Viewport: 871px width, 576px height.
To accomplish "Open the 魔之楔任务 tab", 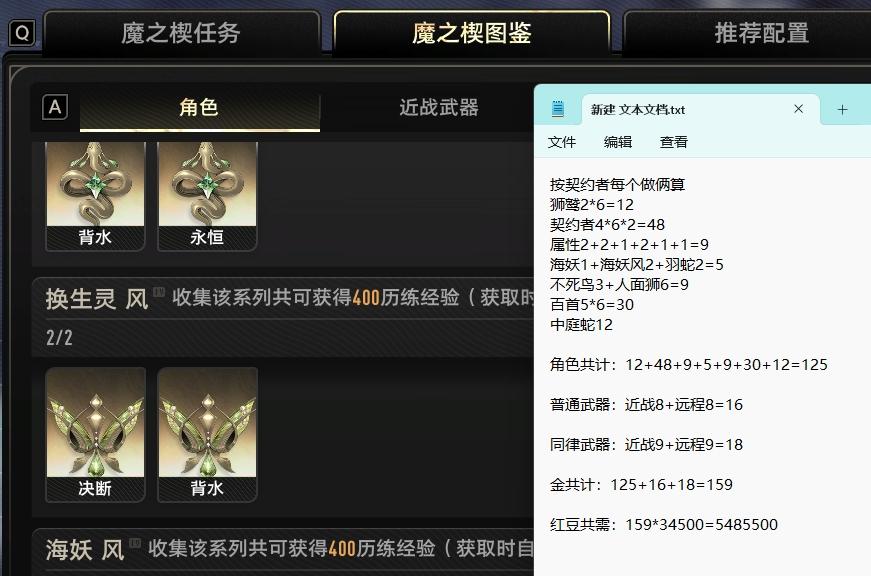I will click(182, 33).
